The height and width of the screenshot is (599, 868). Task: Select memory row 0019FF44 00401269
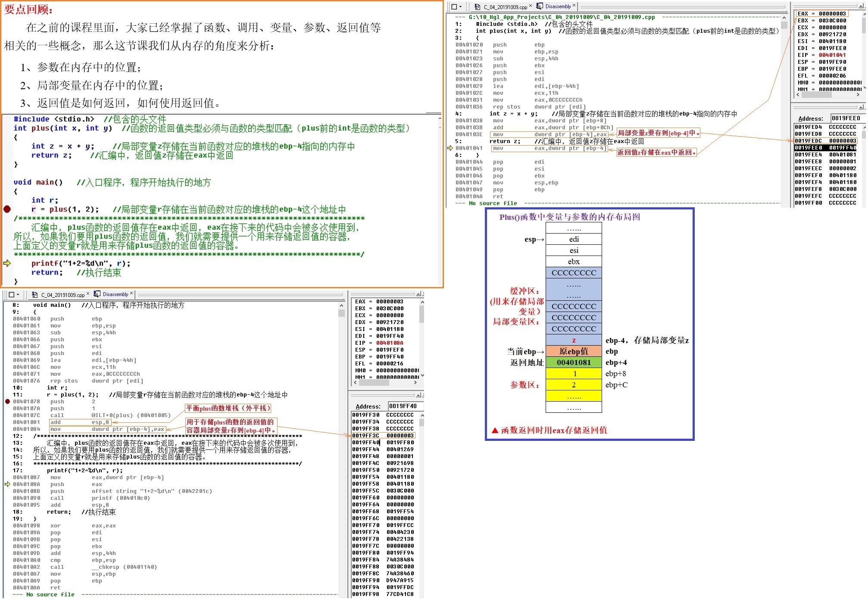(383, 449)
